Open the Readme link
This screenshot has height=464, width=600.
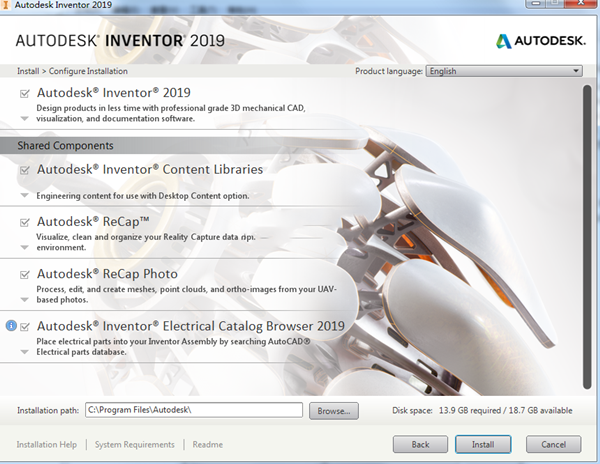(208, 444)
